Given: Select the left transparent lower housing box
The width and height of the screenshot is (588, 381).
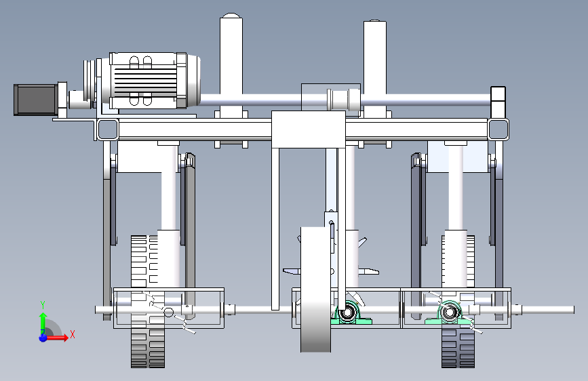Looking at the screenshot, I should [169, 308].
